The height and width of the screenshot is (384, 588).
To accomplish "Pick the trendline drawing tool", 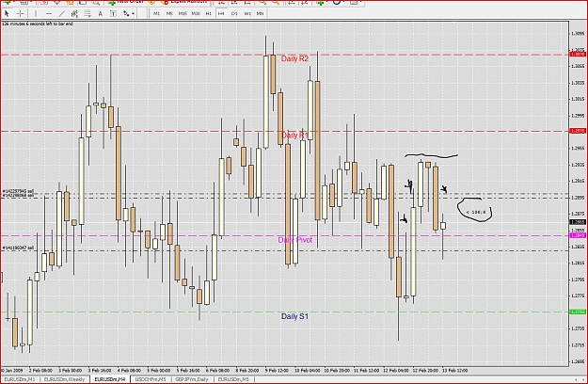I will pyautogui.click(x=62, y=13).
